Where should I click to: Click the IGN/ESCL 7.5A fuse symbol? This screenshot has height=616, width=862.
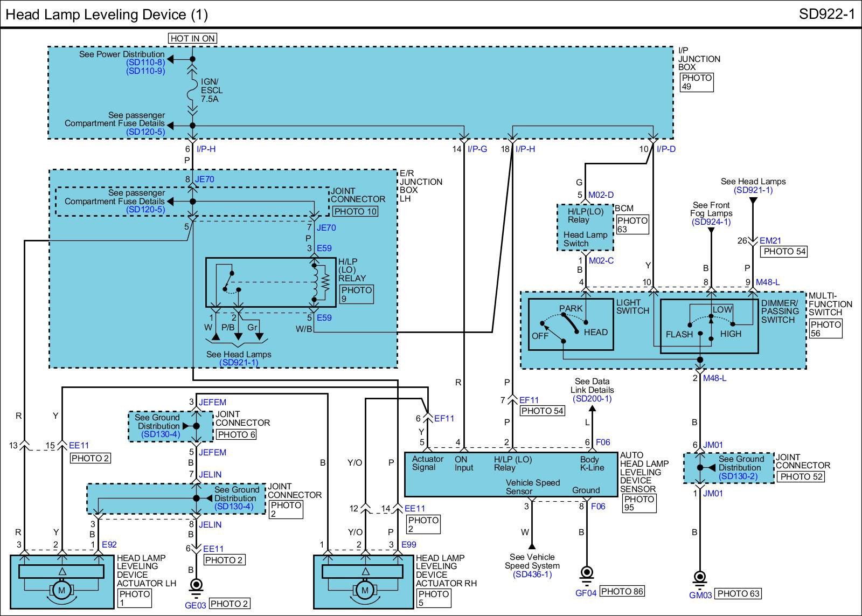193,90
